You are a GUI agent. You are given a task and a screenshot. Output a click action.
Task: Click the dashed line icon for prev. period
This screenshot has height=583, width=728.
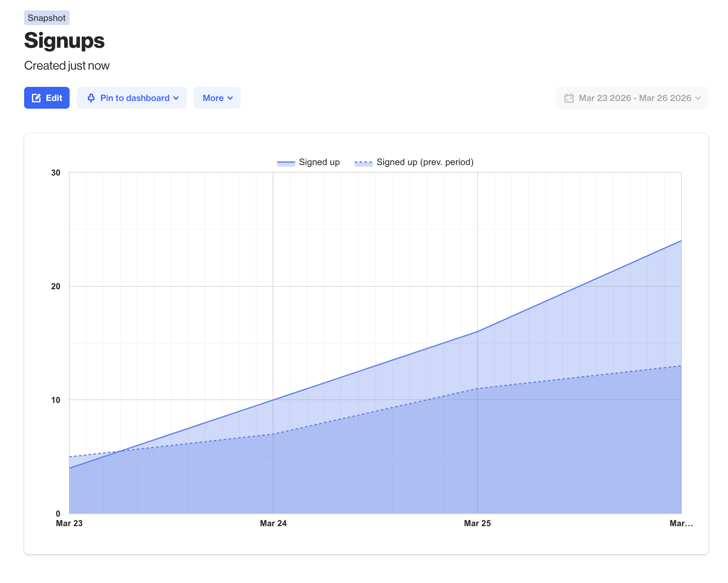click(364, 163)
